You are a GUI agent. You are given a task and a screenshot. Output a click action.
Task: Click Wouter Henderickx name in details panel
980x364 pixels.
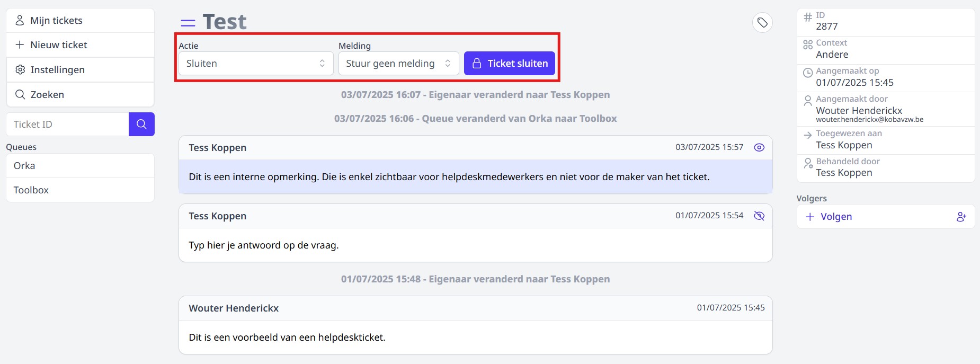(x=859, y=110)
